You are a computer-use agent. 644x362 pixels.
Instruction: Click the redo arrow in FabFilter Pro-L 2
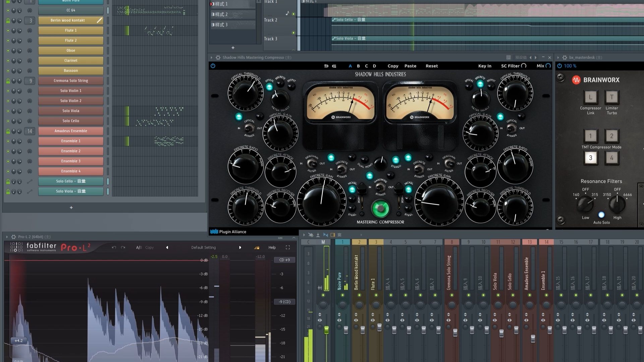(123, 247)
